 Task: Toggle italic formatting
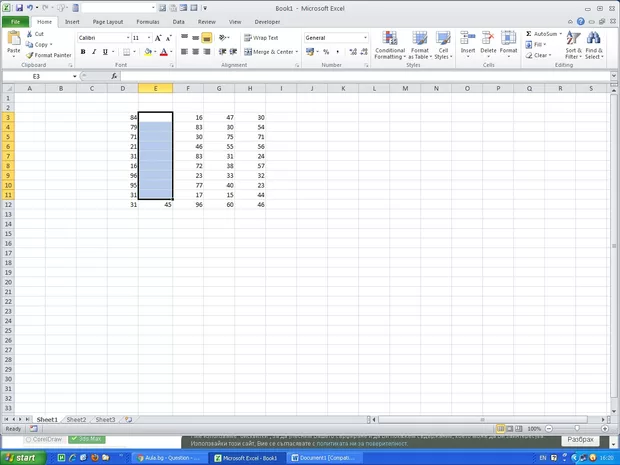pos(93,52)
